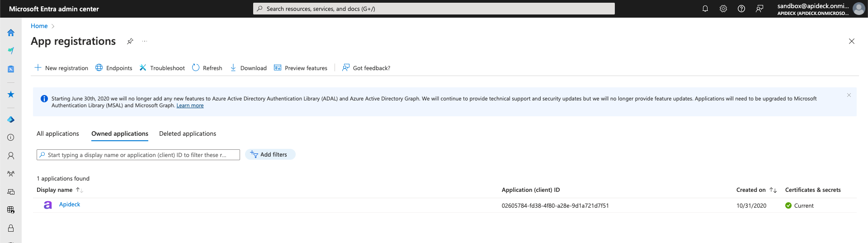Switch to the Deleted applications tab
Image resolution: width=868 pixels, height=243 pixels.
click(x=188, y=133)
